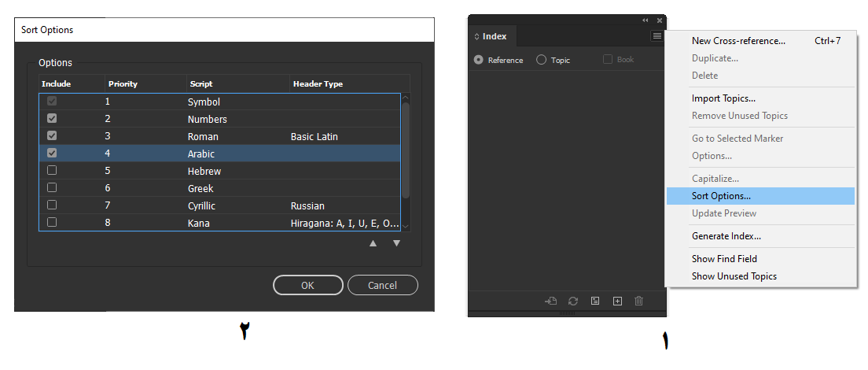The height and width of the screenshot is (370, 868).
Task: Click the Generate Index icon
Action: pos(595,301)
